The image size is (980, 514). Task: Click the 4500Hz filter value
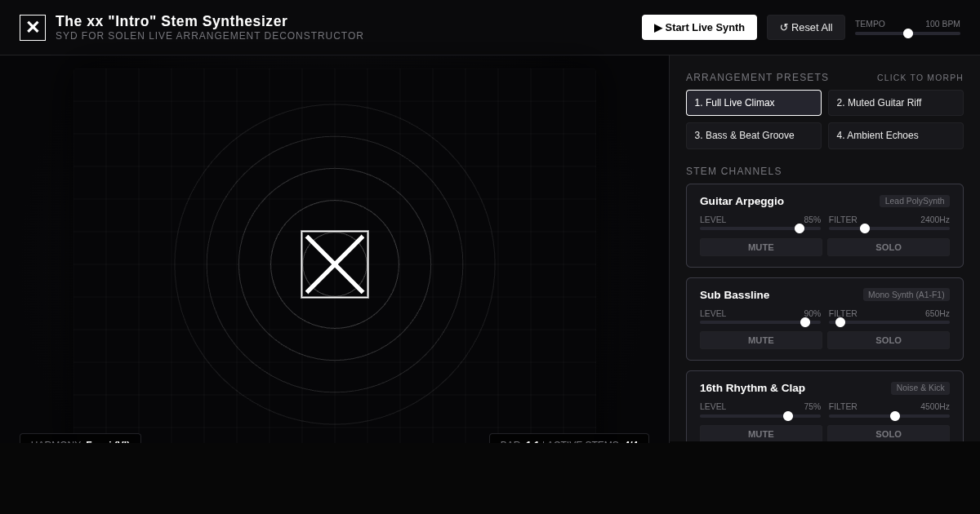coord(935,406)
